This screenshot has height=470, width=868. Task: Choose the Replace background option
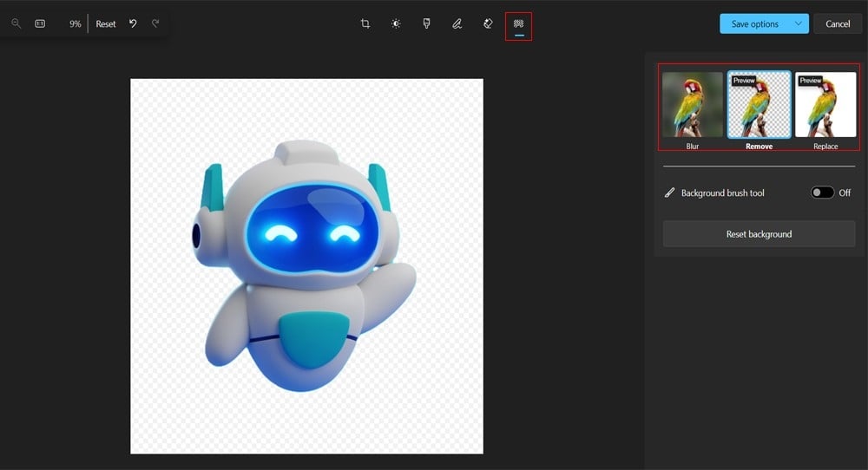point(825,105)
